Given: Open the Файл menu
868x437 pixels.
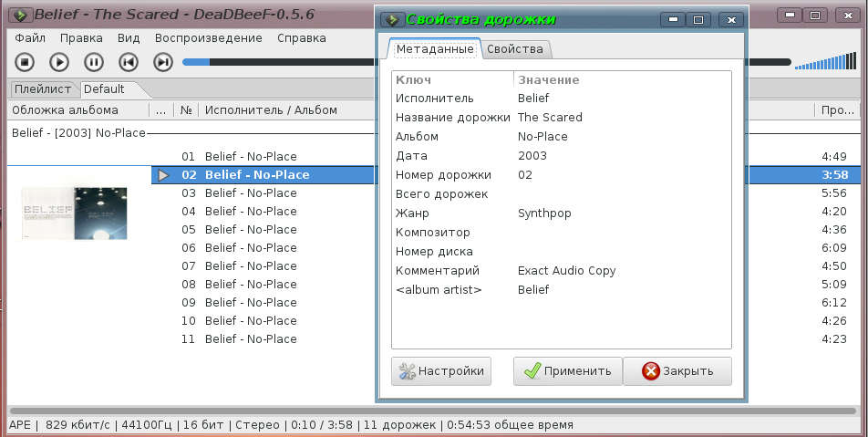Looking at the screenshot, I should pyautogui.click(x=30, y=38).
